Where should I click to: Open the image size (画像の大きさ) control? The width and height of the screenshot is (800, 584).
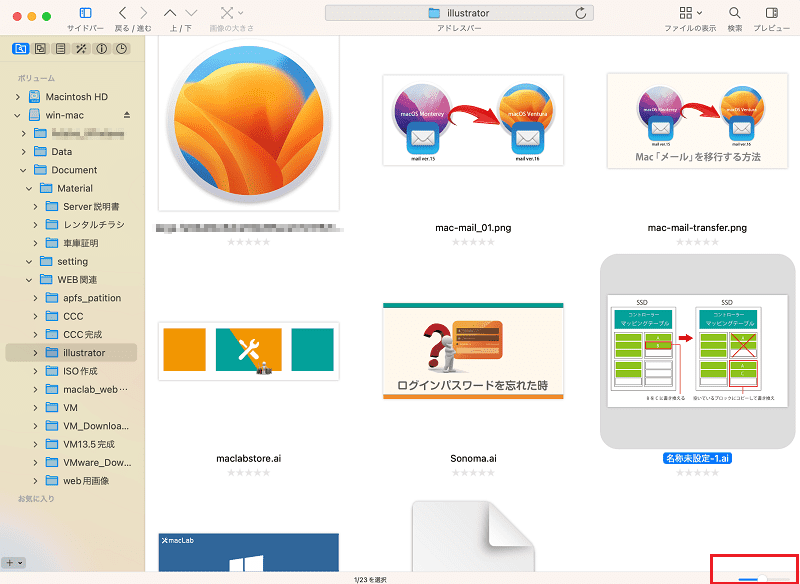pos(232,13)
